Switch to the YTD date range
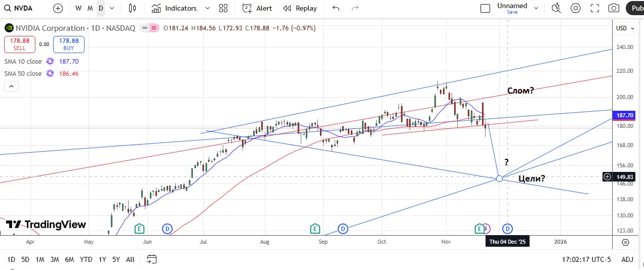644x270 pixels. coord(86,259)
